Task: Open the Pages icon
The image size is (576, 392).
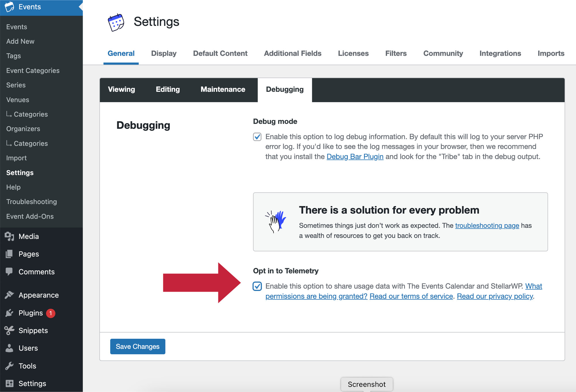Action: point(10,254)
